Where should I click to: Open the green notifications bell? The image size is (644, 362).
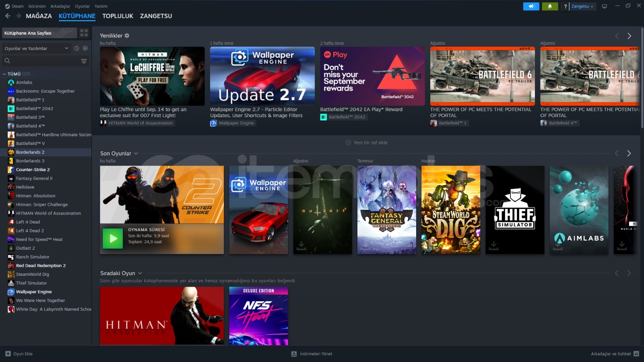point(550,6)
